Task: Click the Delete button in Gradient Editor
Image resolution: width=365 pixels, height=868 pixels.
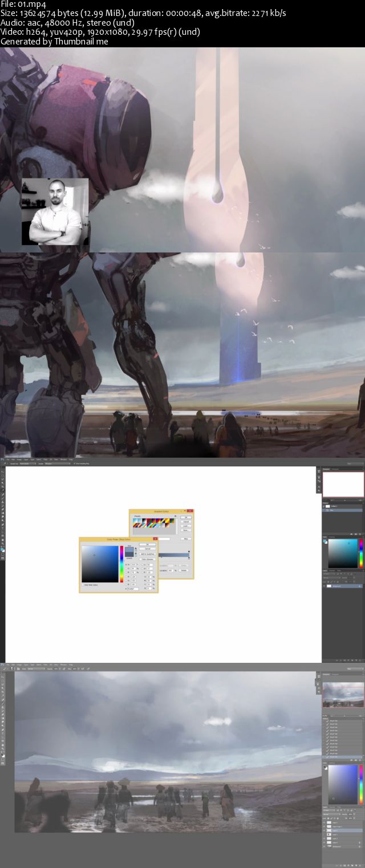Action: tap(184, 570)
